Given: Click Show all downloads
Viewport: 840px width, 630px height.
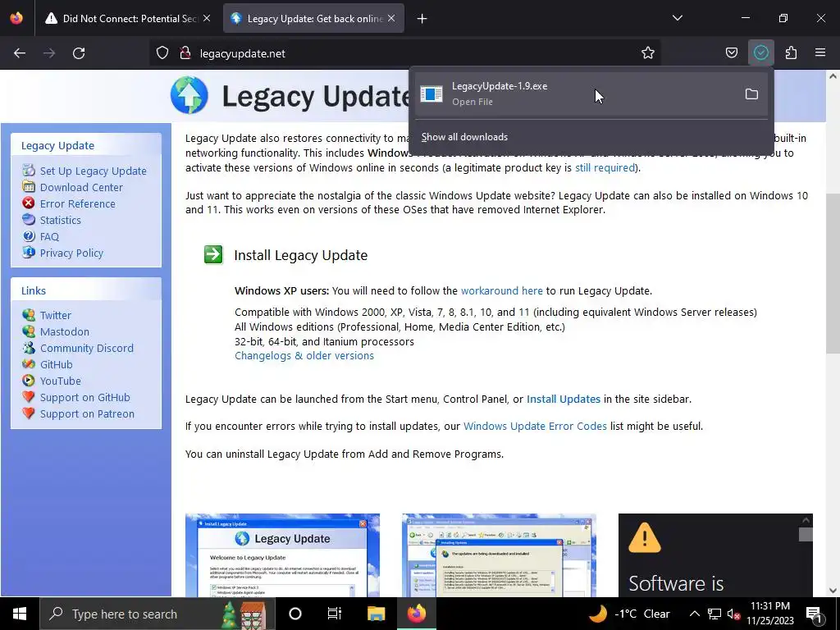Looking at the screenshot, I should pyautogui.click(x=464, y=137).
